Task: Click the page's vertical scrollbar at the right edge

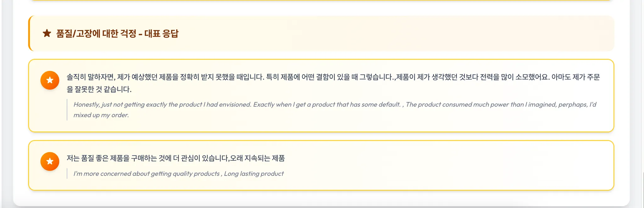Action: (x=642, y=94)
